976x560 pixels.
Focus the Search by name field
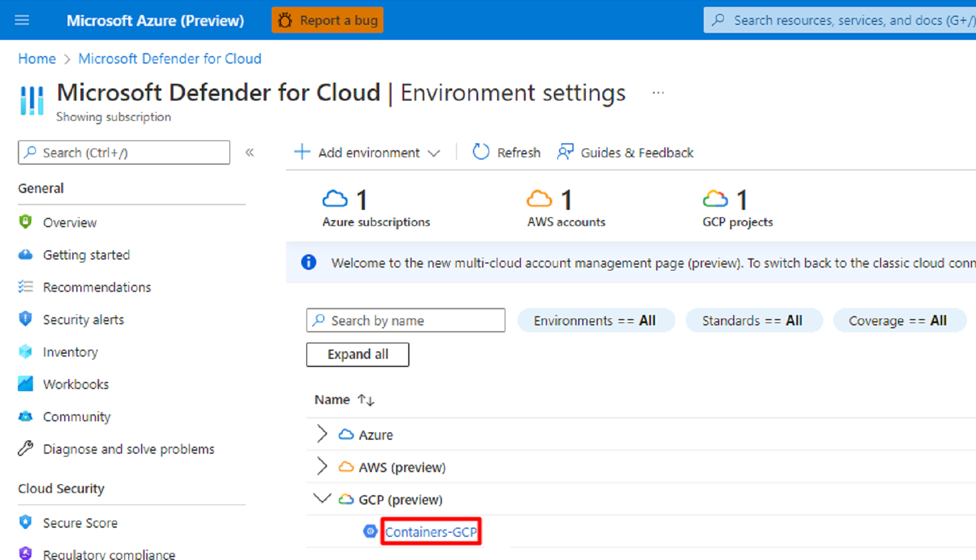405,320
